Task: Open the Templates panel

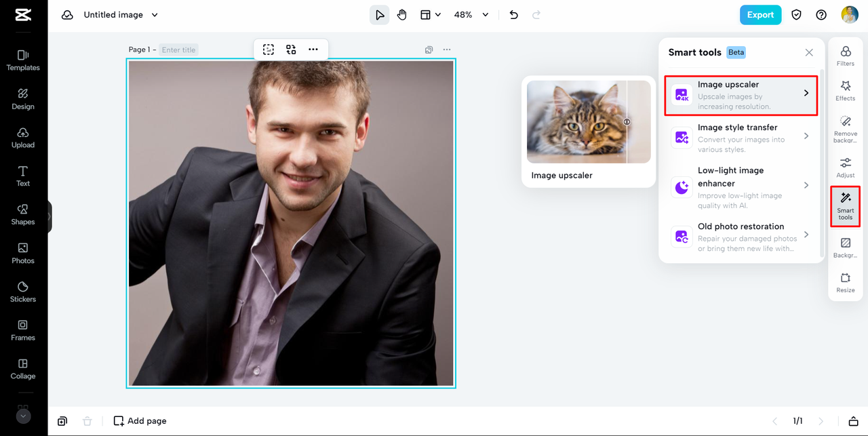Action: click(23, 60)
